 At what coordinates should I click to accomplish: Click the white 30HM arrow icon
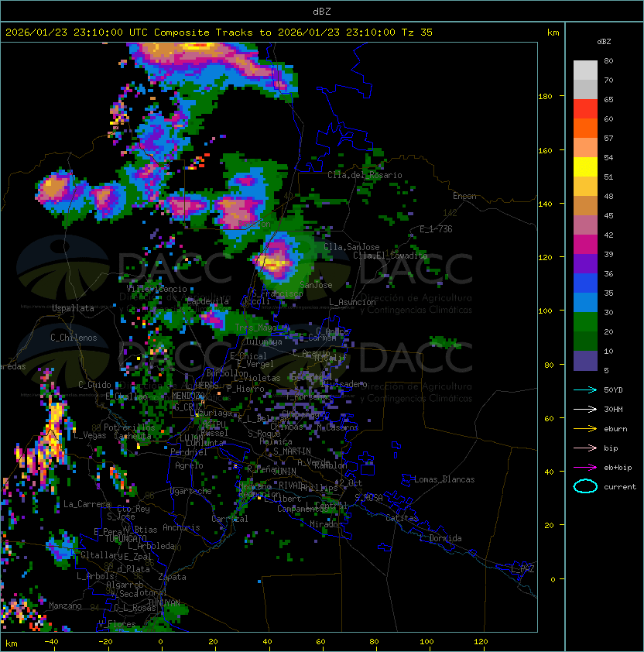pyautogui.click(x=585, y=409)
